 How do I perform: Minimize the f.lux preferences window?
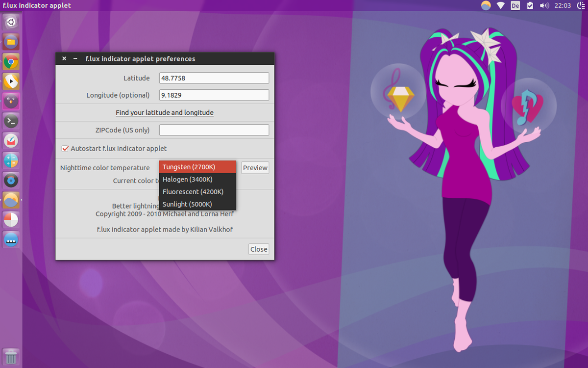pyautogui.click(x=75, y=58)
